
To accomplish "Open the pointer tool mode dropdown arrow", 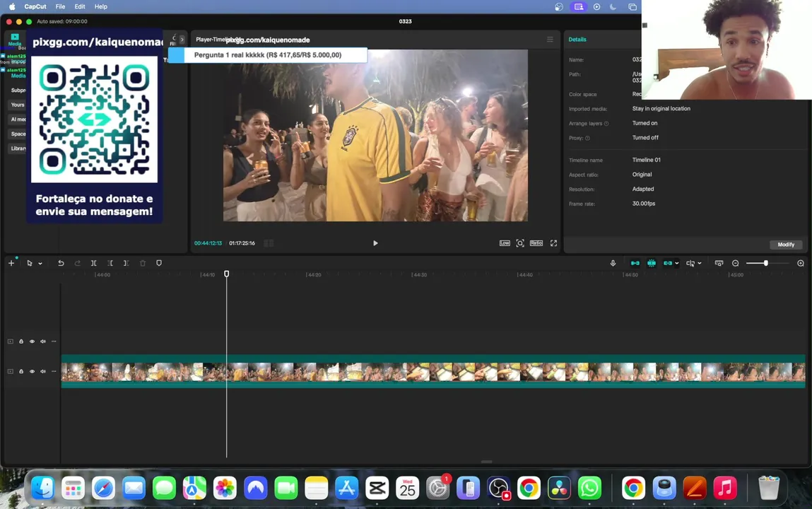I will click(x=40, y=264).
